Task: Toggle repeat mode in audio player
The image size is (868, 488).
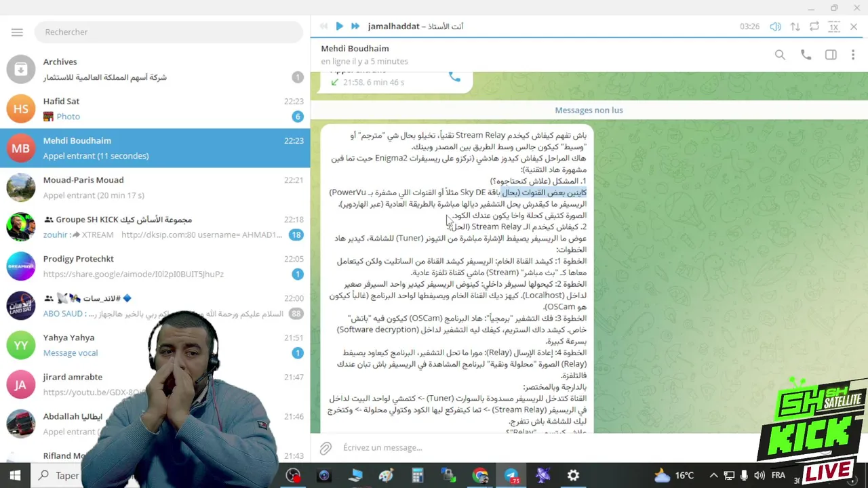Action: point(814,26)
